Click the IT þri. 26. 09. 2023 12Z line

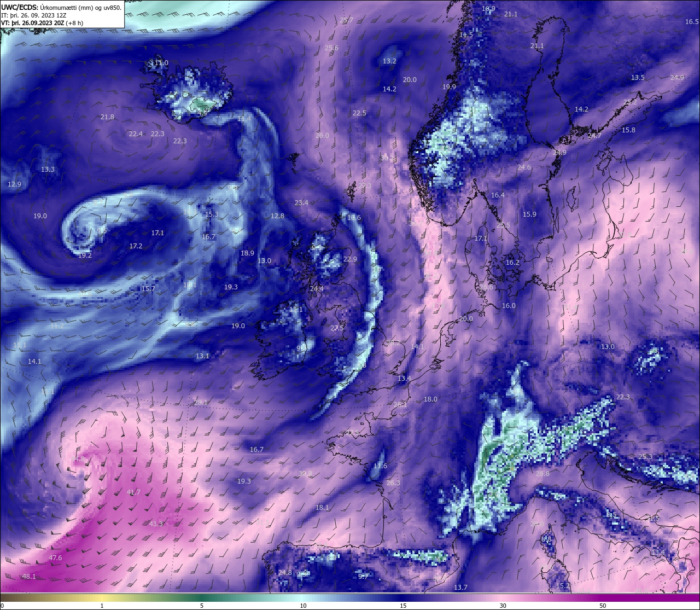[x=33, y=15]
